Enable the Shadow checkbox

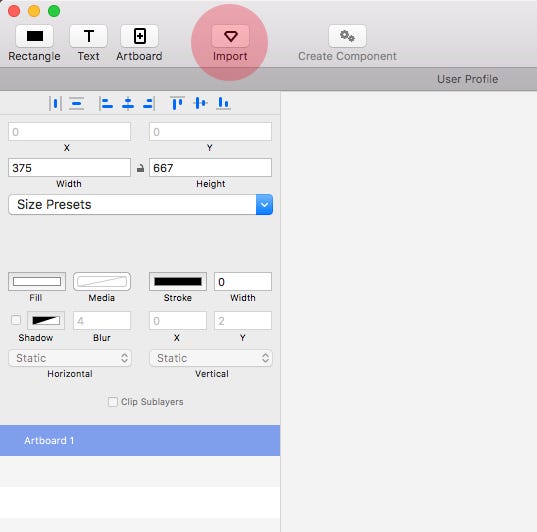[16, 320]
